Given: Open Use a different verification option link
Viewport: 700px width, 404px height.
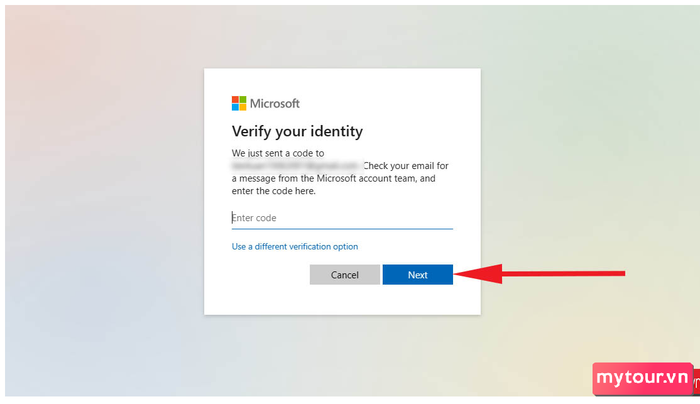Looking at the screenshot, I should click(x=295, y=246).
